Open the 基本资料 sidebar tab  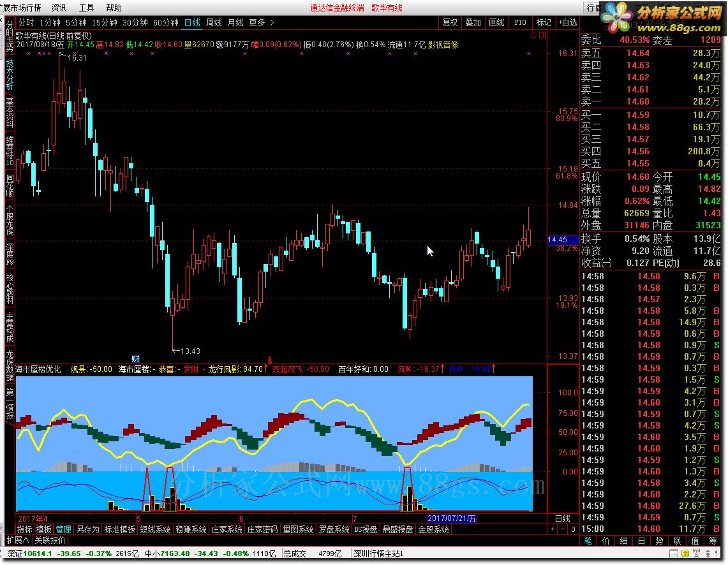[10, 113]
